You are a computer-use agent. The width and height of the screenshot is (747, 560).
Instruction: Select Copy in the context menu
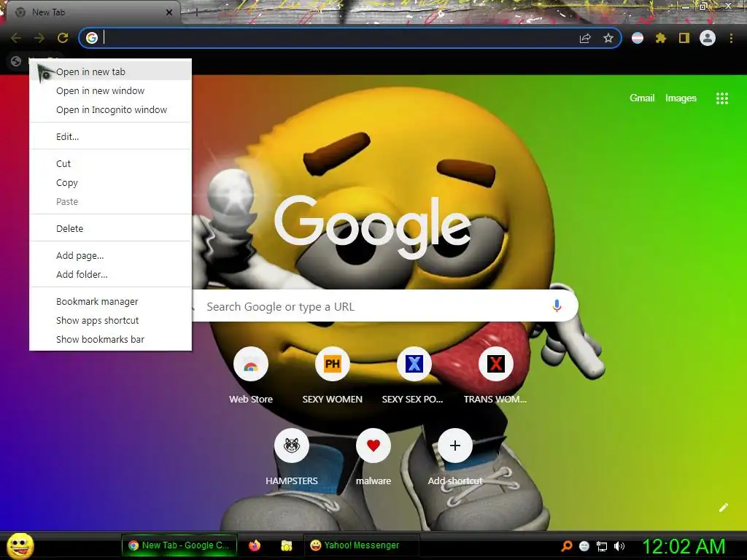[111, 182]
